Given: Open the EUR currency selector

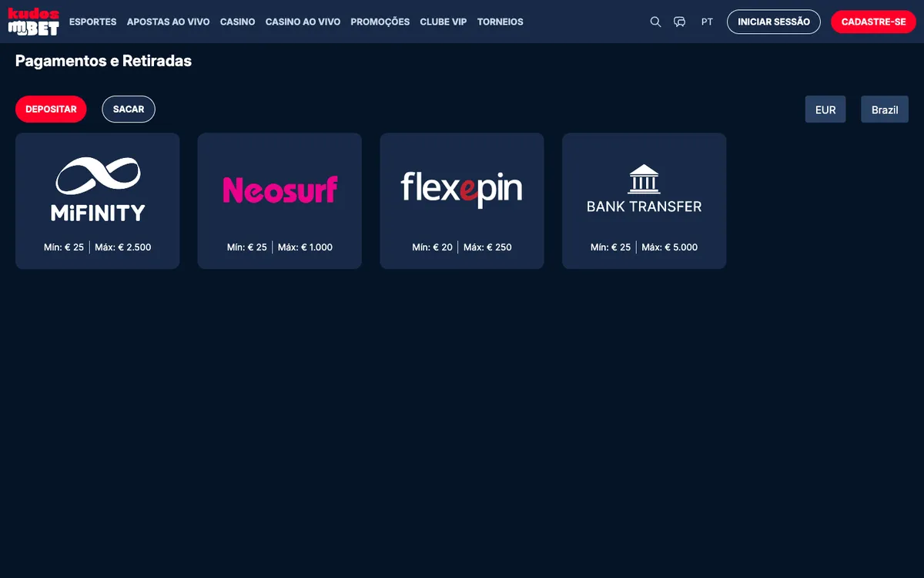Looking at the screenshot, I should 825,109.
